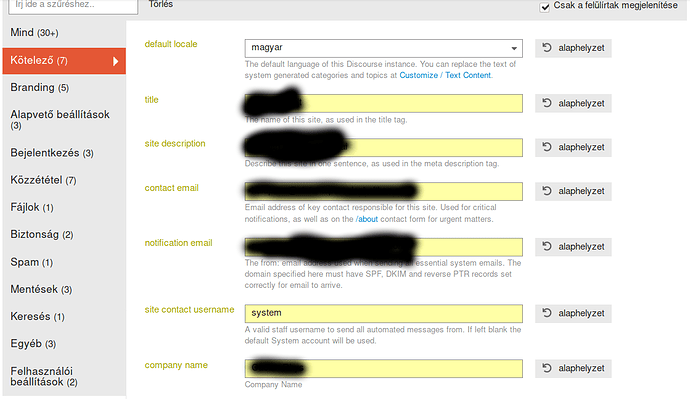The width and height of the screenshot is (690, 399).
Task: Click the 'title' setting label
Action: click(151, 99)
